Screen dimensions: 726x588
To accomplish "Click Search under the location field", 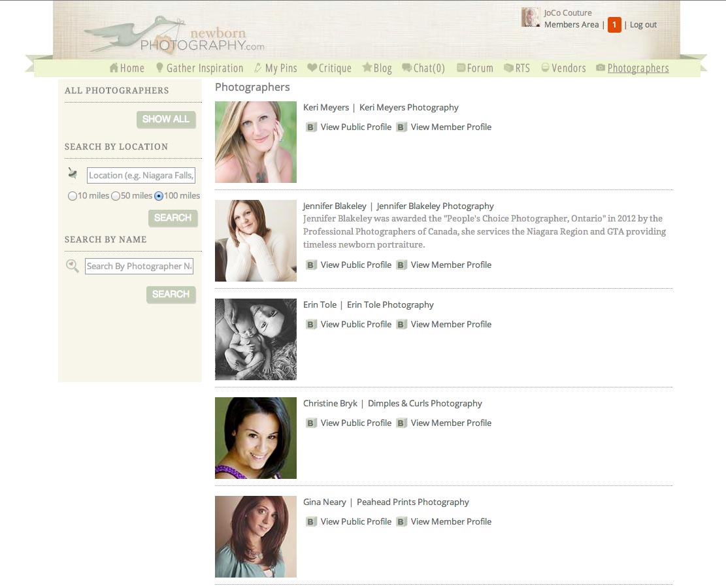I will [x=173, y=218].
